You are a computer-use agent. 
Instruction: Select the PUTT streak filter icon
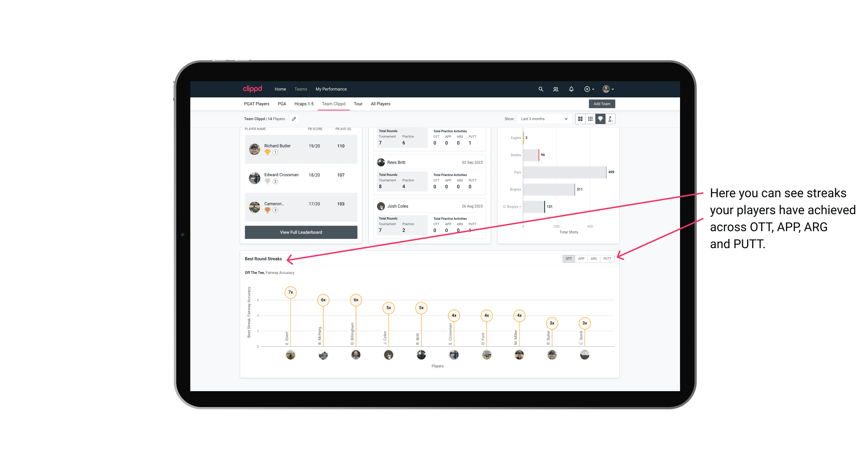click(x=608, y=258)
